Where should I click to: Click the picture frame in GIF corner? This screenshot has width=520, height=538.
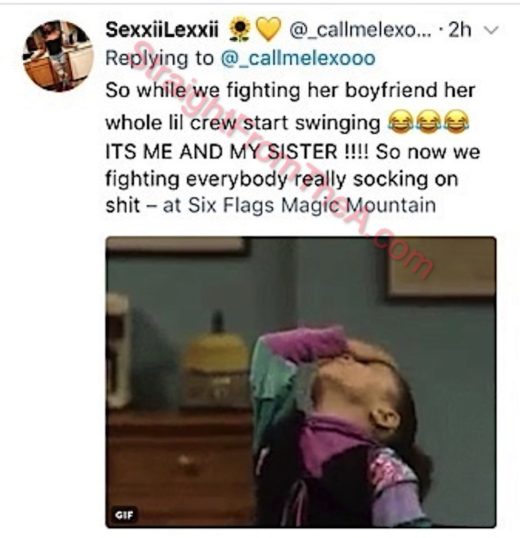coord(442,266)
